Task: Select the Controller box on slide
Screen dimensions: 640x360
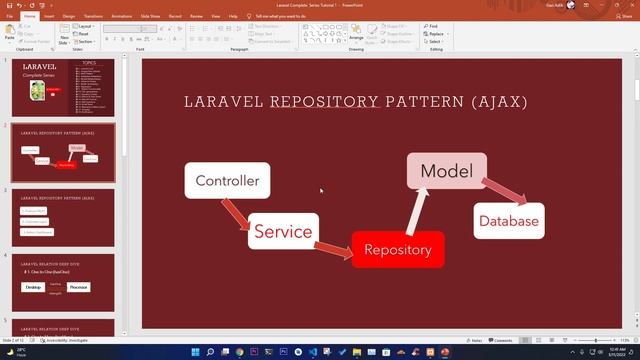Action: coord(227,180)
